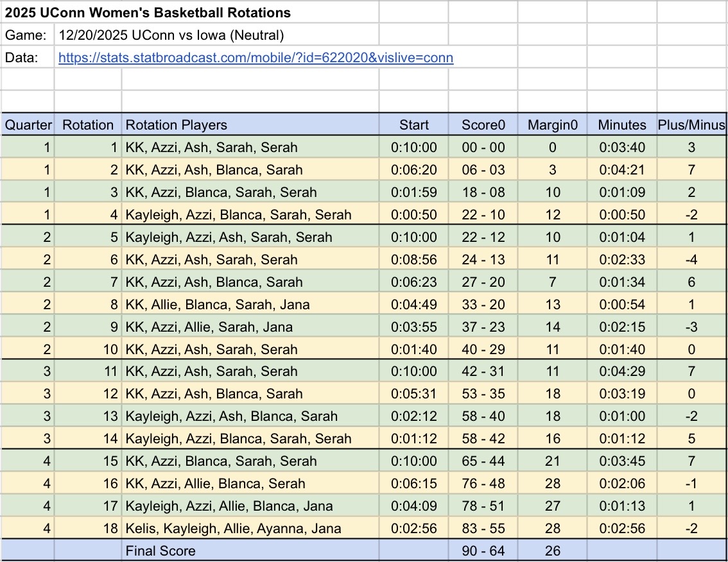
Task: Click the Plus/Minus column header
Action: (x=691, y=125)
